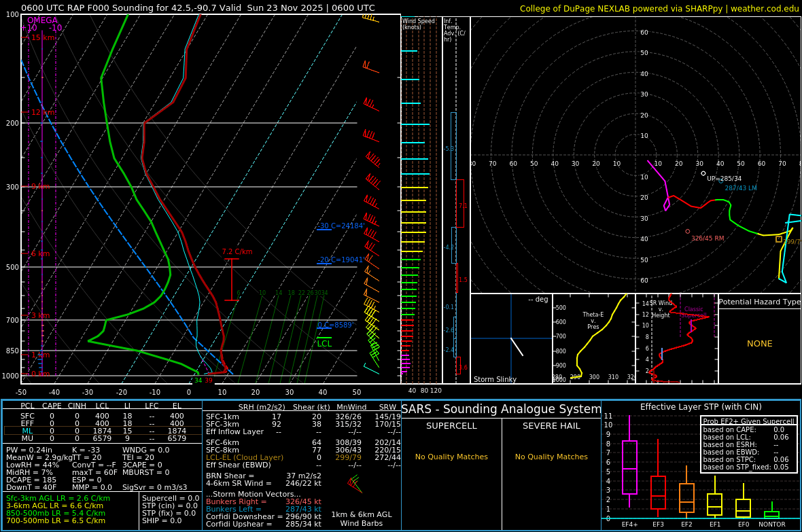Click the Theta-E v. Pres label
The height and width of the screenshot is (532, 802).
tap(593, 320)
